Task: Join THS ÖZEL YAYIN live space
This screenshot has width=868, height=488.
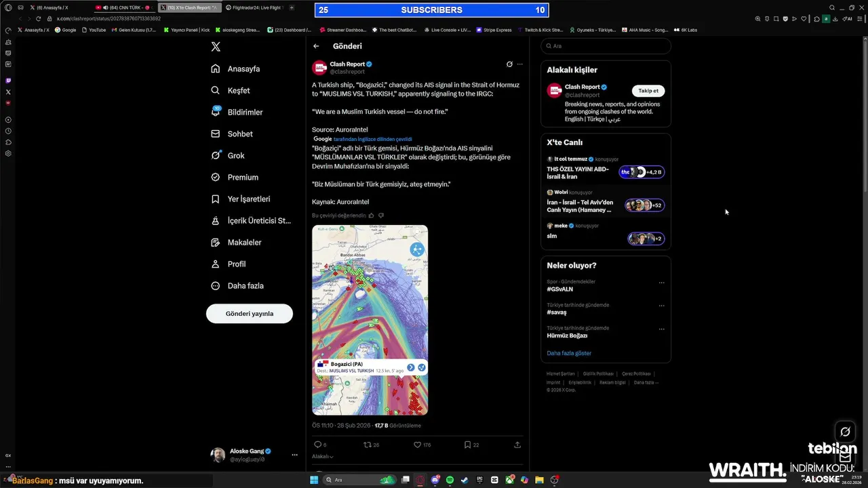Action: click(606, 169)
